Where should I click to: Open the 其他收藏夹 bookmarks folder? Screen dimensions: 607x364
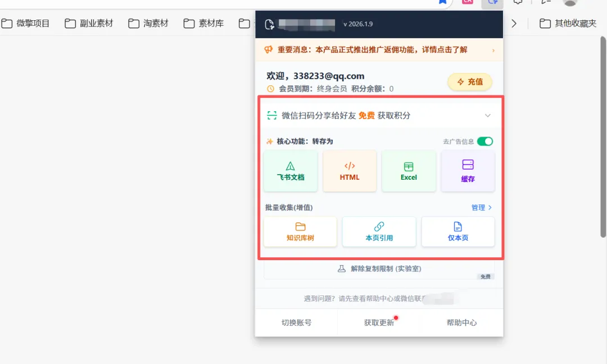(x=568, y=23)
